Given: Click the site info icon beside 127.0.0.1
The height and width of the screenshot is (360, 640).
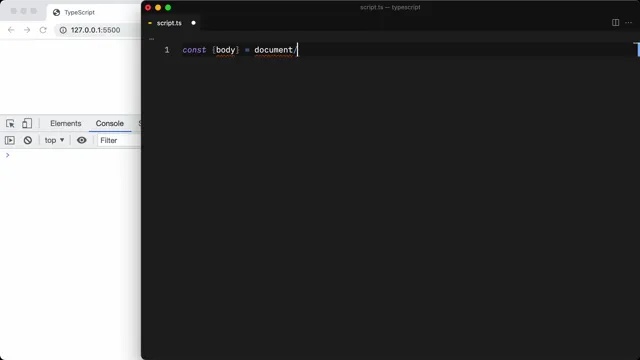Looking at the screenshot, I should (x=63, y=30).
